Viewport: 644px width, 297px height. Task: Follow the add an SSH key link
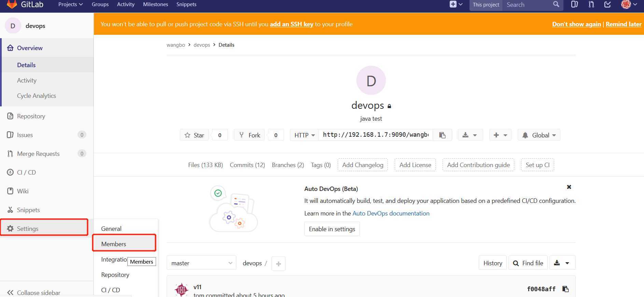[291, 24]
